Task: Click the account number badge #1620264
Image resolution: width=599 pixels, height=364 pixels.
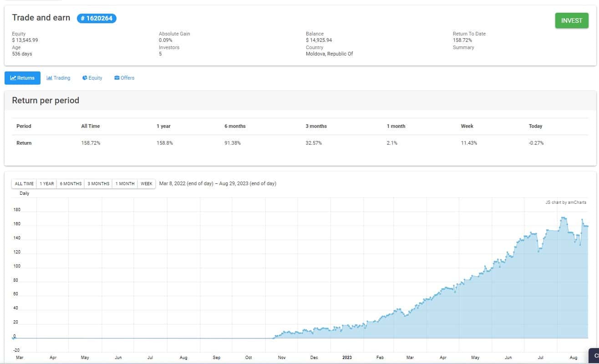Action: point(96,18)
